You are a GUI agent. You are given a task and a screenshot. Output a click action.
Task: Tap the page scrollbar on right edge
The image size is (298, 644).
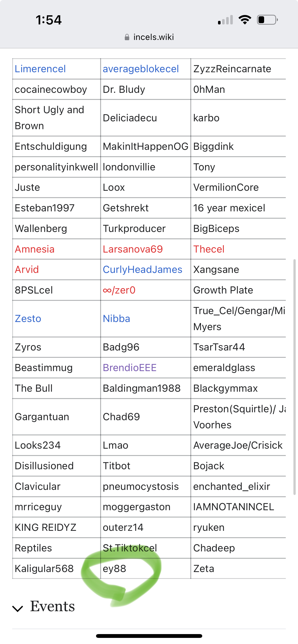click(294, 376)
